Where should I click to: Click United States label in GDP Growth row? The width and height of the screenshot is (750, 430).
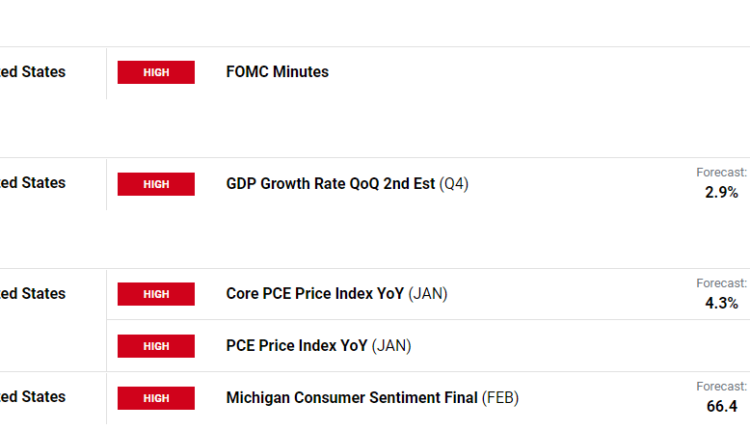click(33, 183)
